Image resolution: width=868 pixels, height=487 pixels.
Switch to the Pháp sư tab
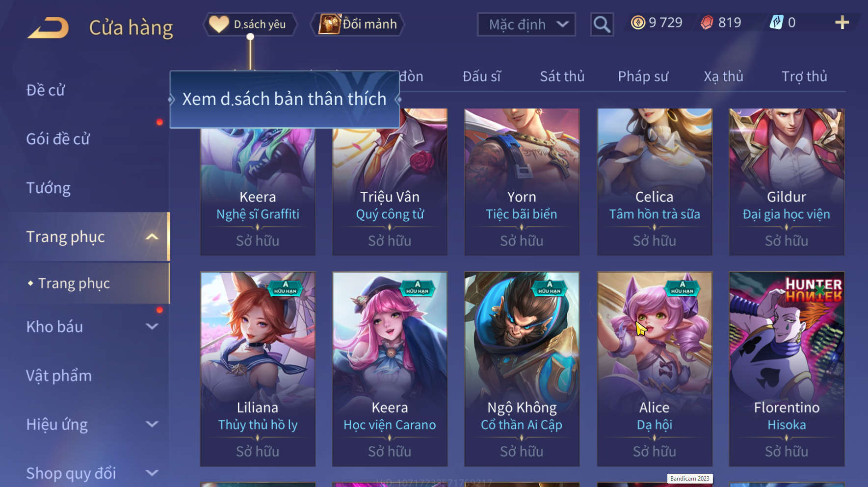click(643, 77)
